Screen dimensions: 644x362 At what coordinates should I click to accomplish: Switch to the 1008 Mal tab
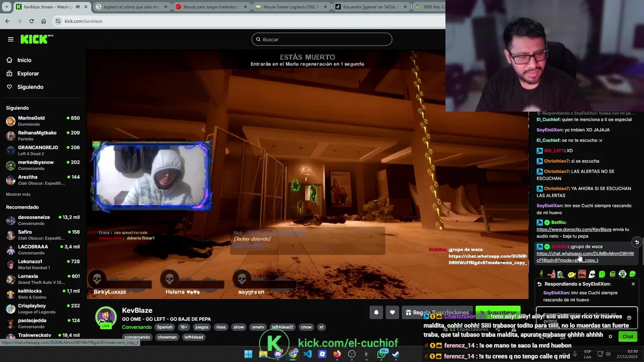[x=429, y=7]
